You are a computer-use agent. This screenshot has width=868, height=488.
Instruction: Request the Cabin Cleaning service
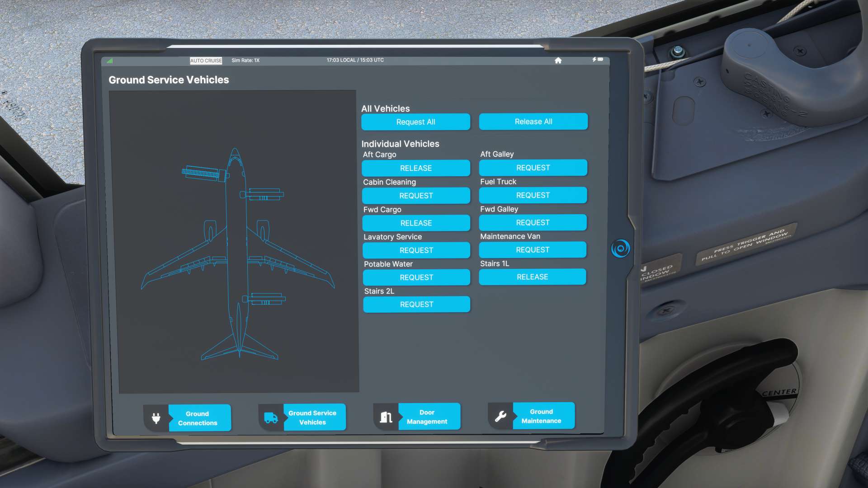pos(416,196)
